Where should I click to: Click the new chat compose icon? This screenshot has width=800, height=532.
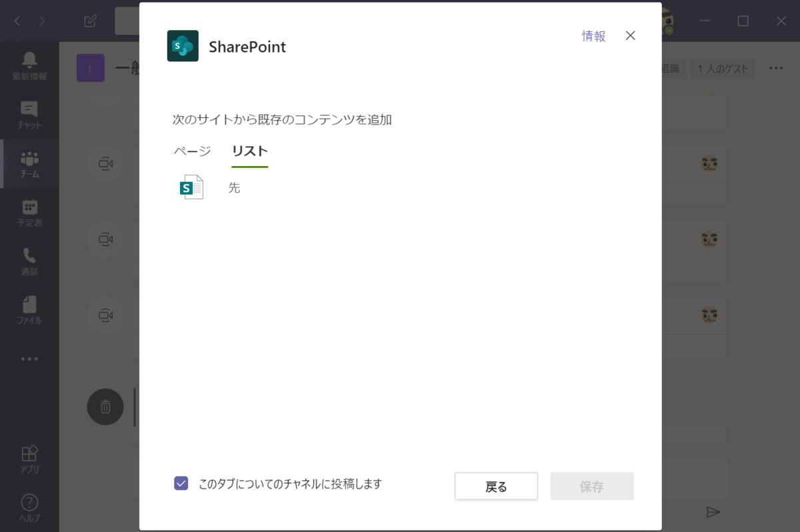[x=91, y=21]
